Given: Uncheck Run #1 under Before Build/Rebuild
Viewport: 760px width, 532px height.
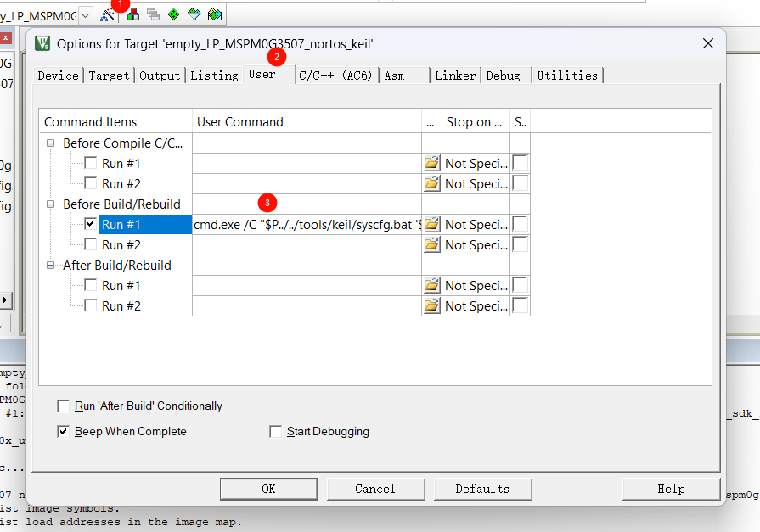Looking at the screenshot, I should tap(91, 225).
